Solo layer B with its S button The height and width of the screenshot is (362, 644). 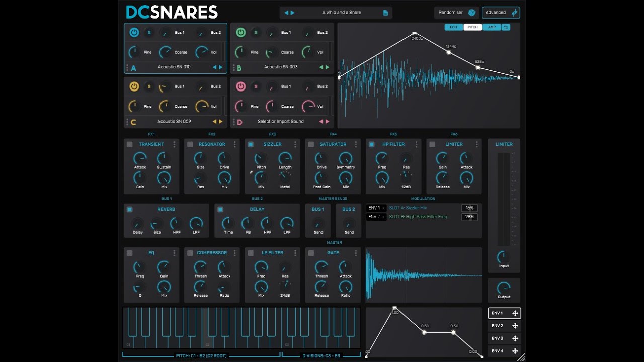256,33
